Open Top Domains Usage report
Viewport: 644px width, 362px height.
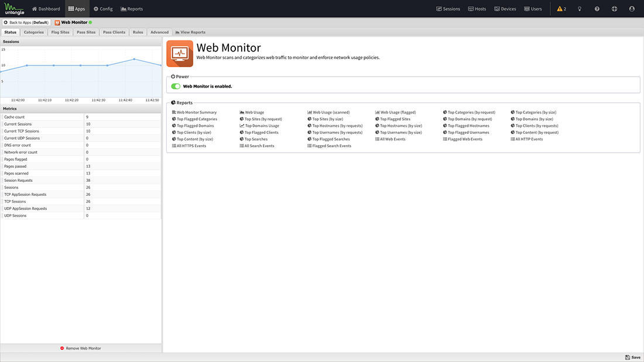259,126
